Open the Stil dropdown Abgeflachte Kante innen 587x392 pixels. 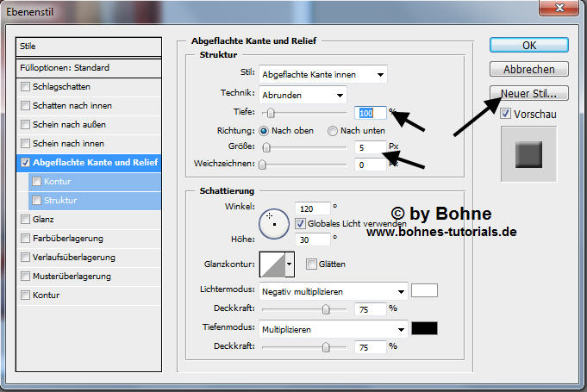322,75
